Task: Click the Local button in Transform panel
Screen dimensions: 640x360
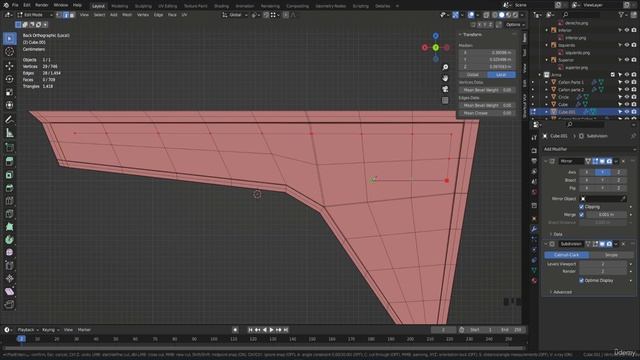Action: tap(501, 75)
